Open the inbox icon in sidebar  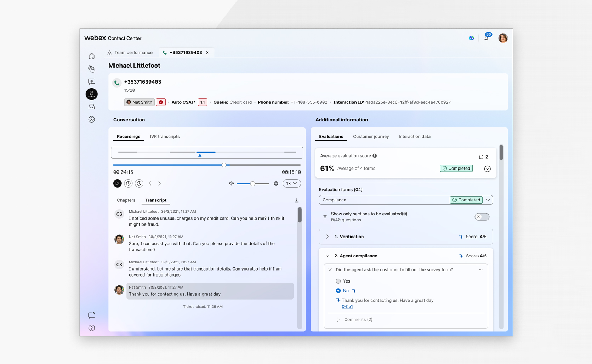tap(91, 107)
